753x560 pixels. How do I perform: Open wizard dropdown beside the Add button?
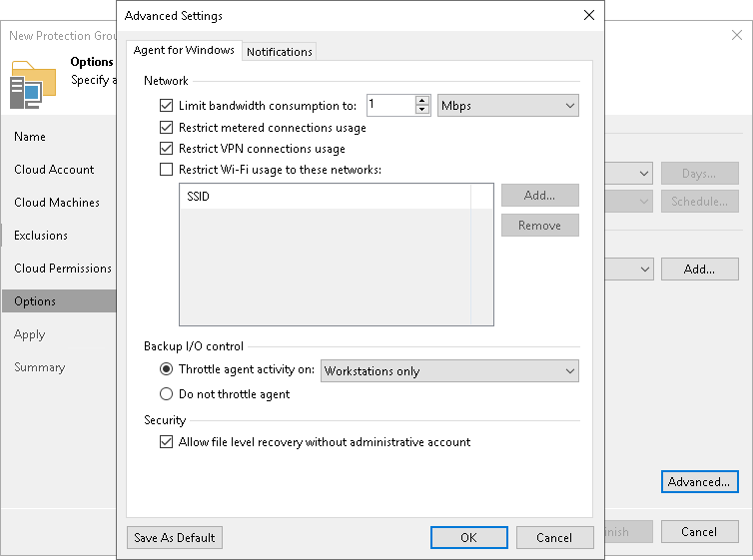(x=629, y=270)
